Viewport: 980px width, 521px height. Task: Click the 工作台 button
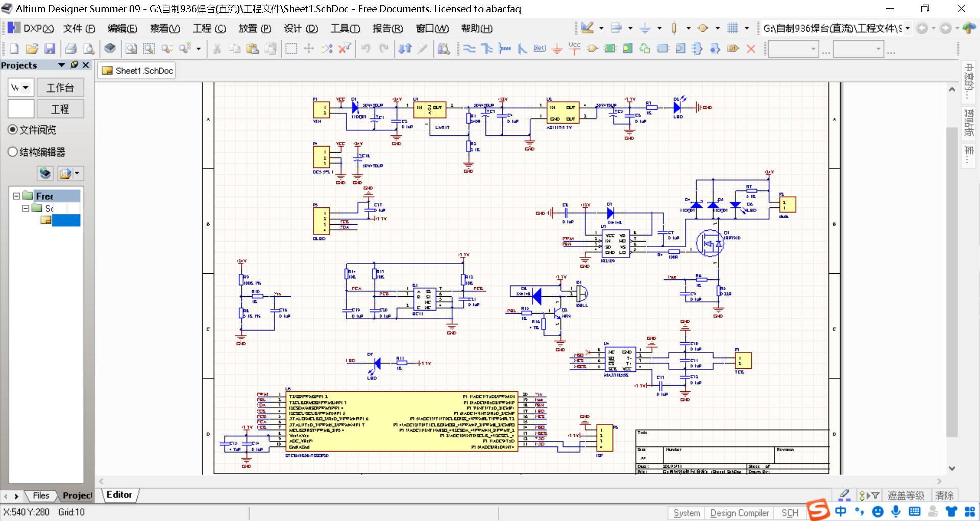coord(60,88)
